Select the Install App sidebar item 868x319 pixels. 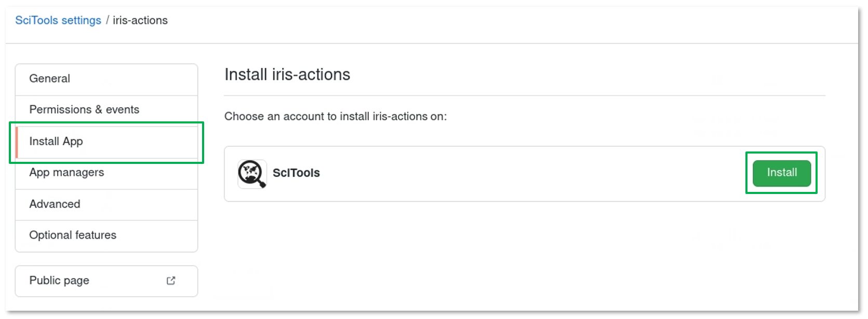(56, 141)
